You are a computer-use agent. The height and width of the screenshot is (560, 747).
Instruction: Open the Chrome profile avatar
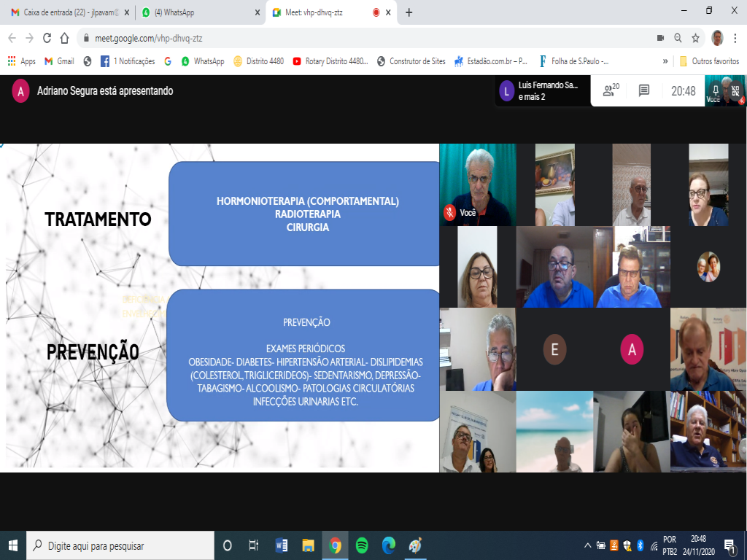pyautogui.click(x=717, y=38)
